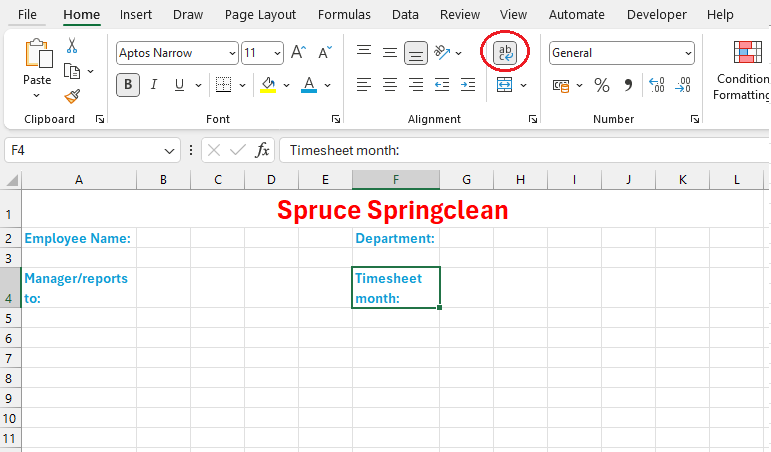Apply Percent Style to the cell
The width and height of the screenshot is (771, 452).
pyautogui.click(x=602, y=86)
